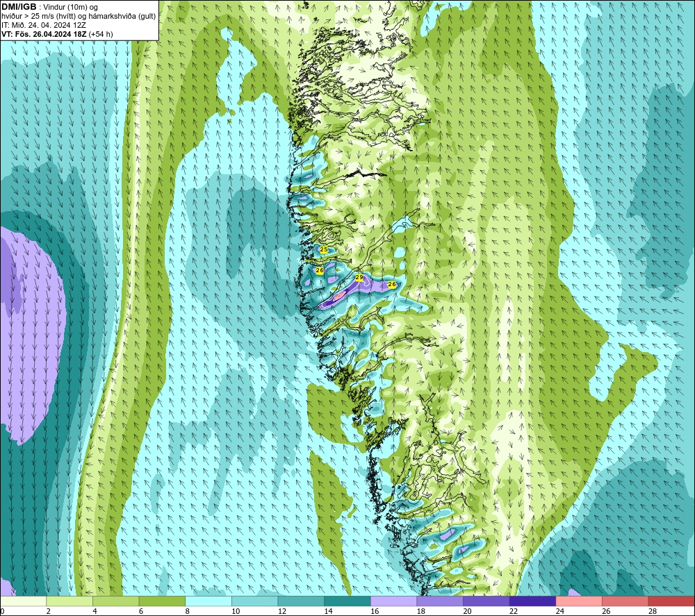Screen dimensions: 695x616
Task: Pick the salmon 26–28 m/s swatch
Action: tap(625, 601)
